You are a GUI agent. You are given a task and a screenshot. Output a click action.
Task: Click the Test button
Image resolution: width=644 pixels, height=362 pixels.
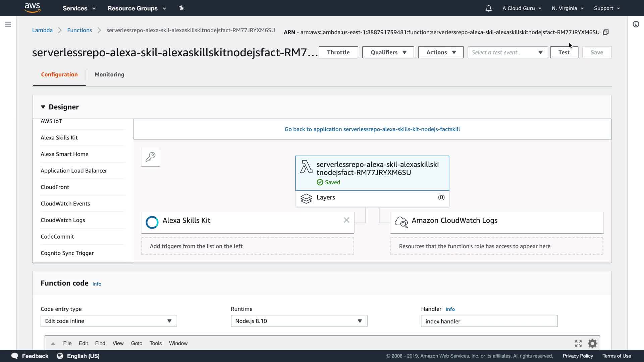tap(564, 52)
